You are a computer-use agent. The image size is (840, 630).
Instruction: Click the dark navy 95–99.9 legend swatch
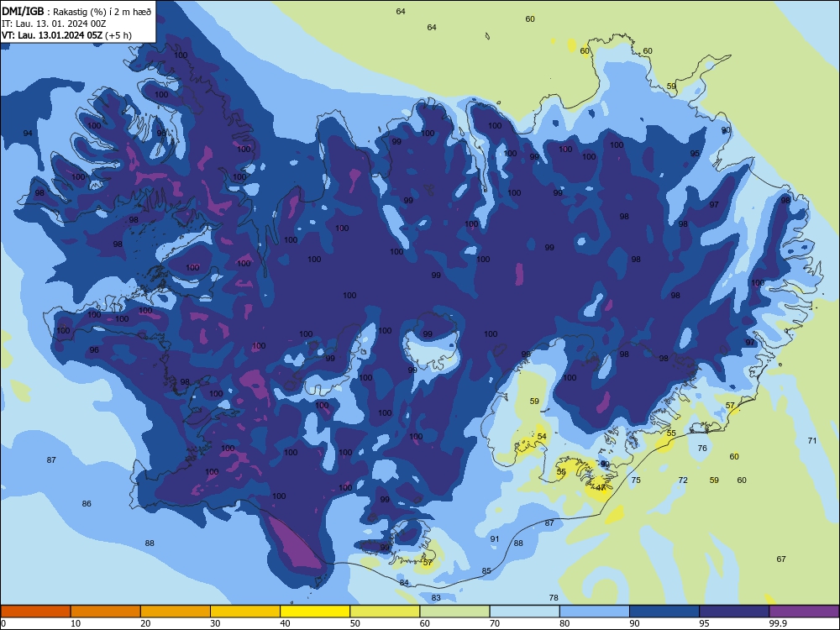734,612
